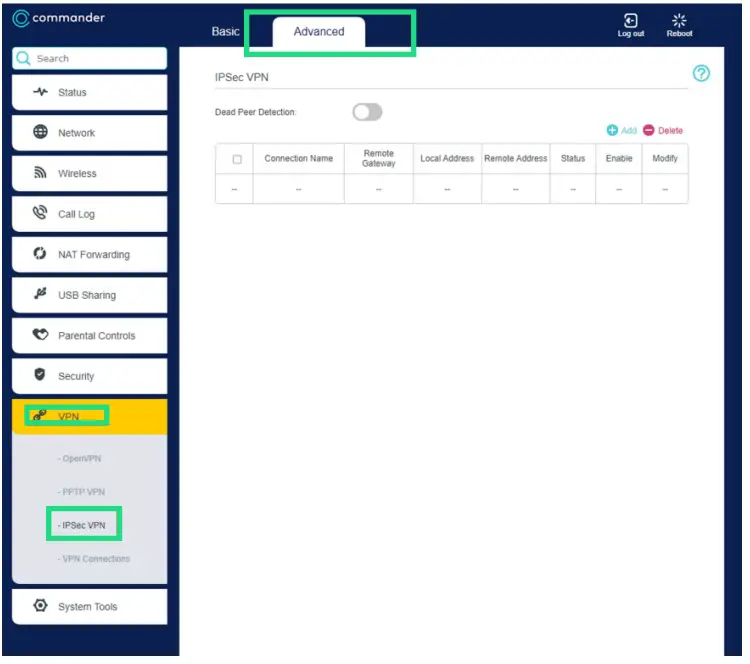This screenshot has width=750, height=664.
Task: Open the Call Log menu item
Action: click(90, 214)
